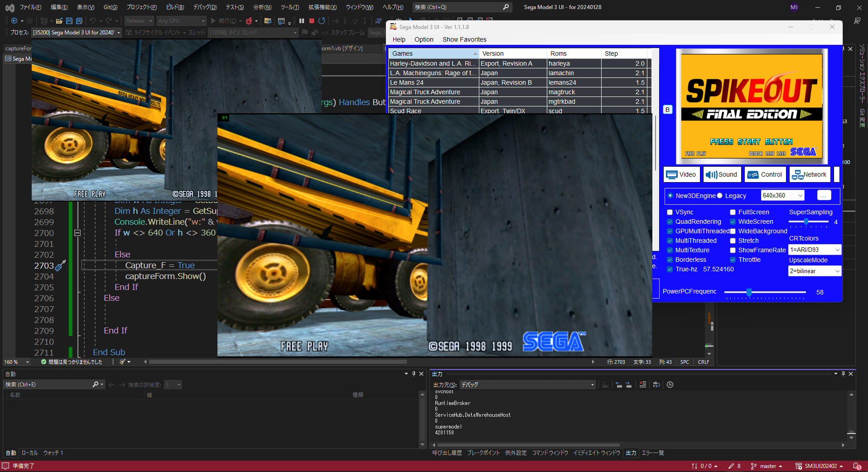Toggle the GPUMultiThreaded checkbox

pyautogui.click(x=670, y=231)
